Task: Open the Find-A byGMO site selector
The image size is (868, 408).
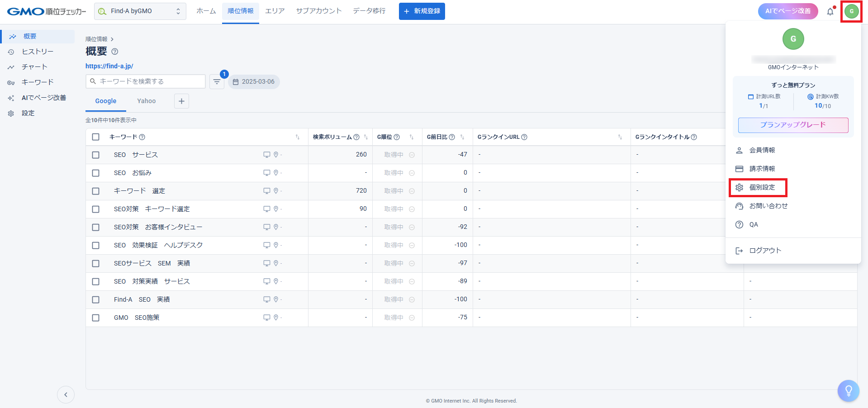Action: (x=140, y=11)
